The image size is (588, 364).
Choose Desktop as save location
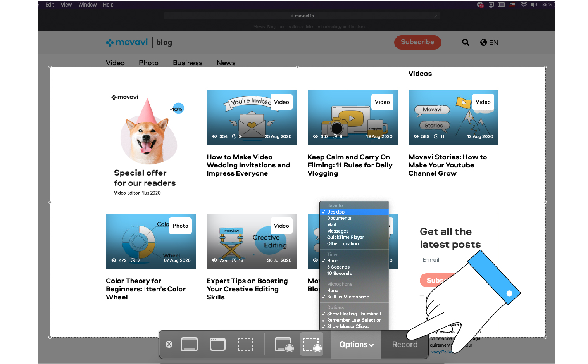(354, 212)
